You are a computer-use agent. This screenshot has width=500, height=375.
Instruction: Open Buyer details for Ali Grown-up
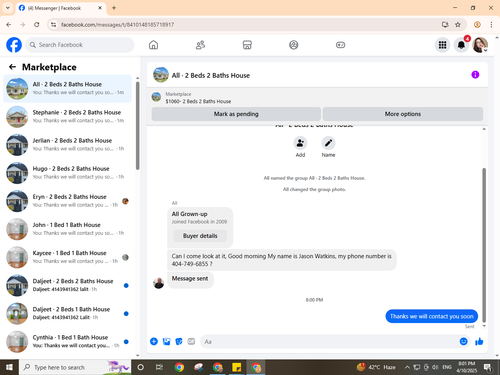click(200, 236)
